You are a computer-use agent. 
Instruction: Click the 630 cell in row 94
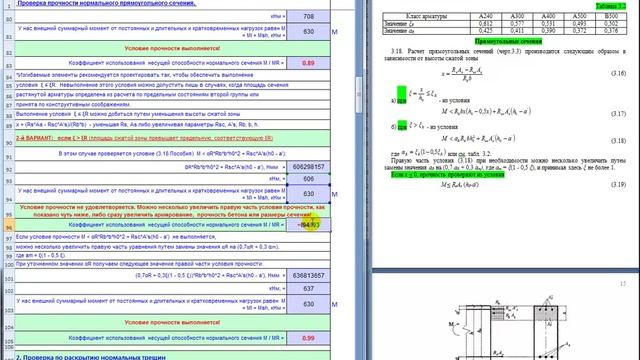pos(309,194)
